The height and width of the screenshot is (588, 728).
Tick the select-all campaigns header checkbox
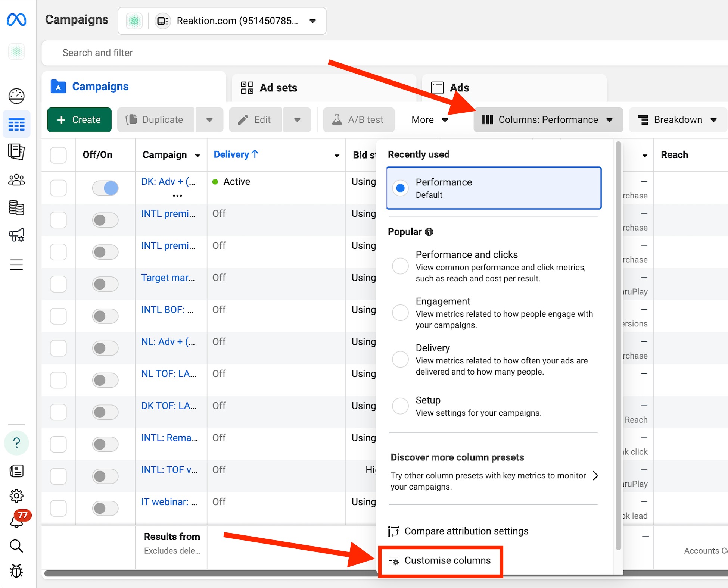tap(58, 155)
